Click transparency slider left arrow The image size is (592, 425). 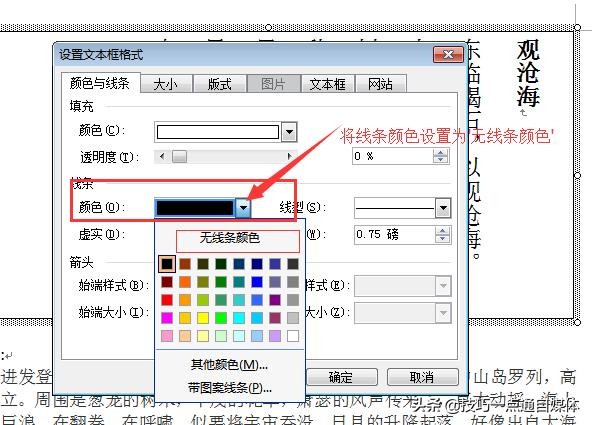[162, 156]
